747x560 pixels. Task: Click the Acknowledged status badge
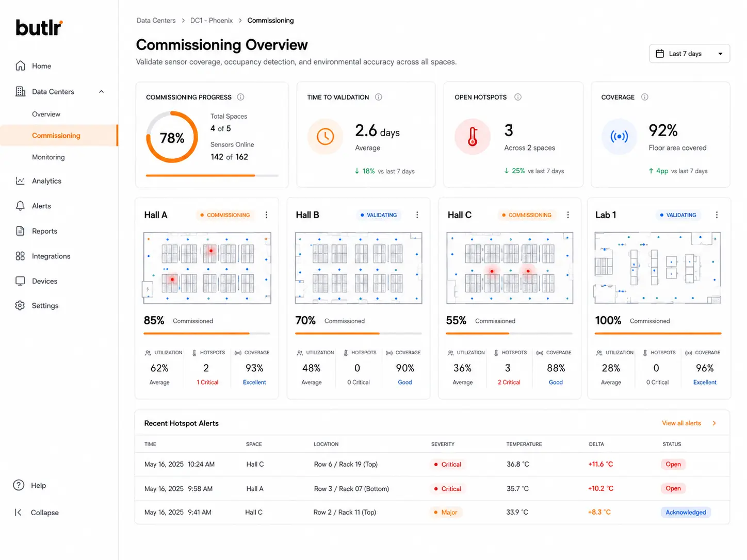(686, 512)
